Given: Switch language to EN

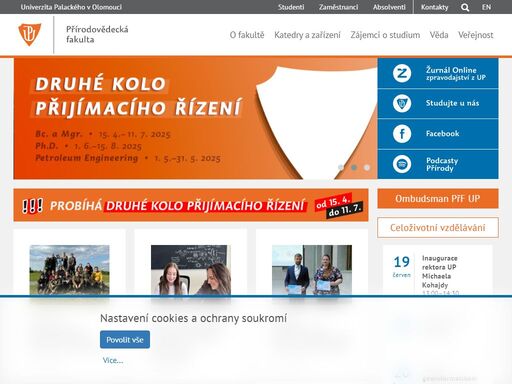Looking at the screenshot, I should point(486,7).
